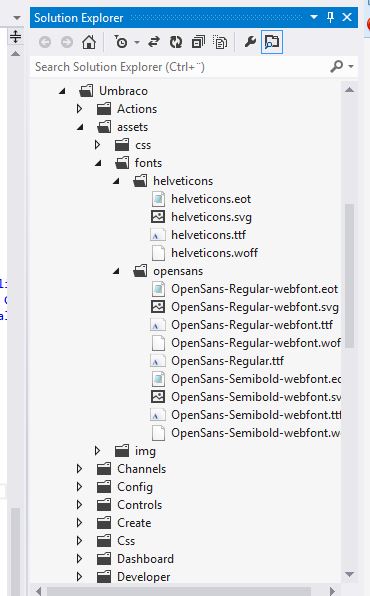The image size is (370, 596).
Task: Expand the Actions folder node
Action: click(x=79, y=109)
